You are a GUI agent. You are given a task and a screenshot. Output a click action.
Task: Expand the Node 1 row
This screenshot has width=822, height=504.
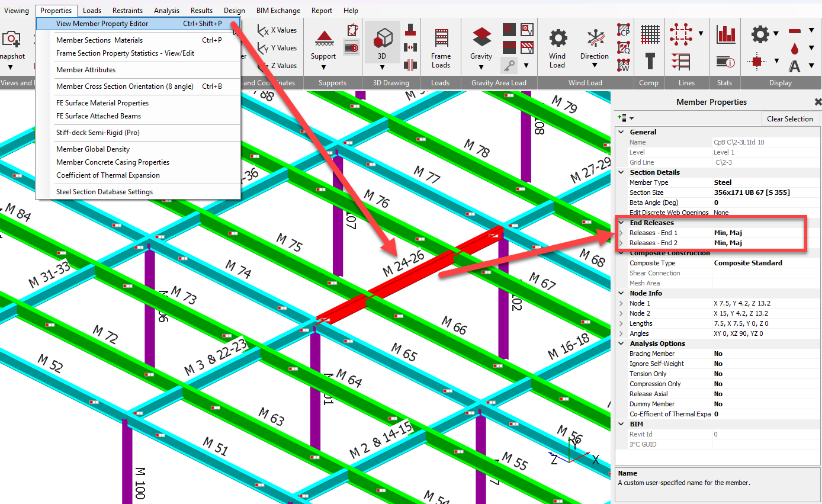point(621,303)
